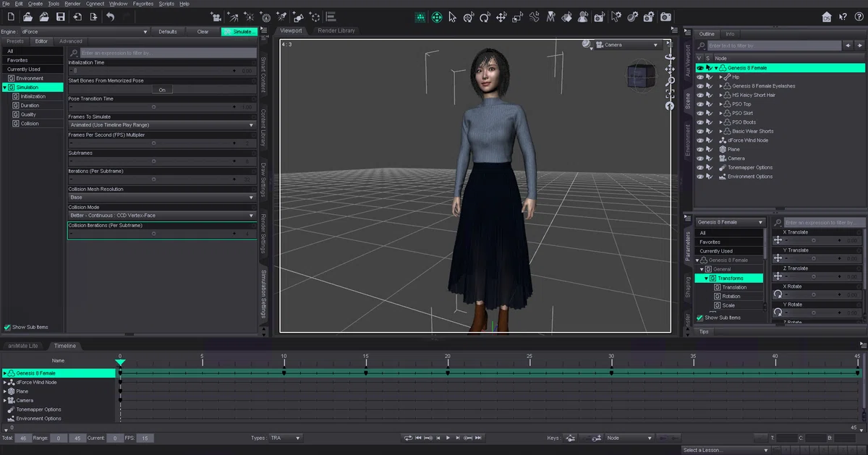Open the Keys Node dropdown
The width and height of the screenshot is (868, 455).
629,438
